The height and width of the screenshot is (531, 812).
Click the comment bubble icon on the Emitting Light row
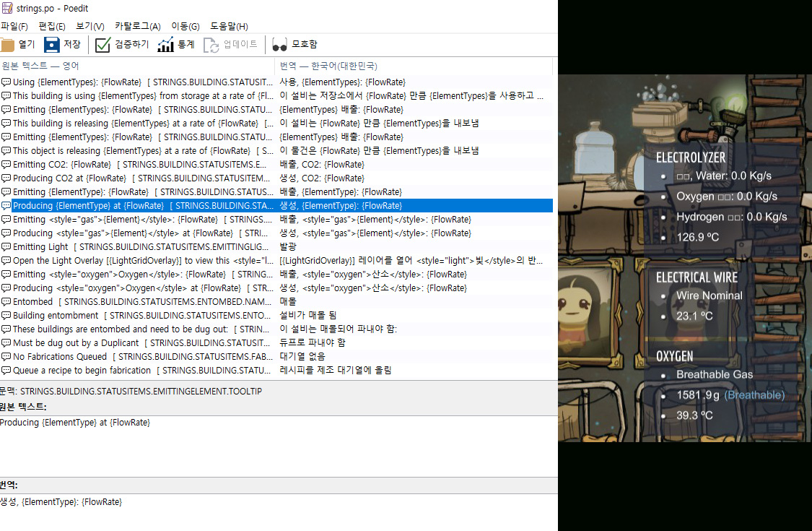coord(6,247)
